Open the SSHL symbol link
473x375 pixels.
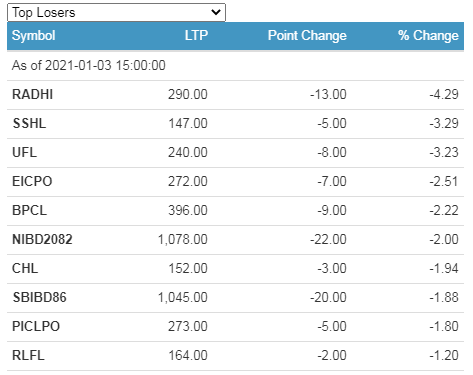click(x=29, y=123)
